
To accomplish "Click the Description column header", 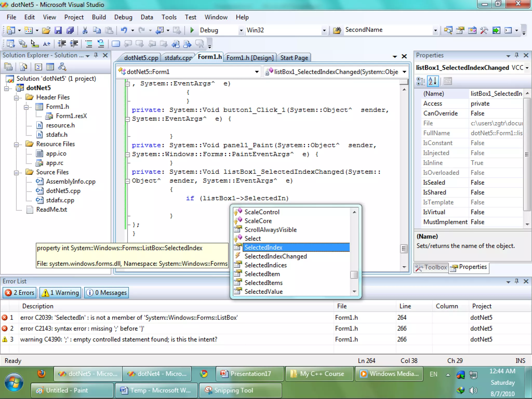I will coord(176,306).
